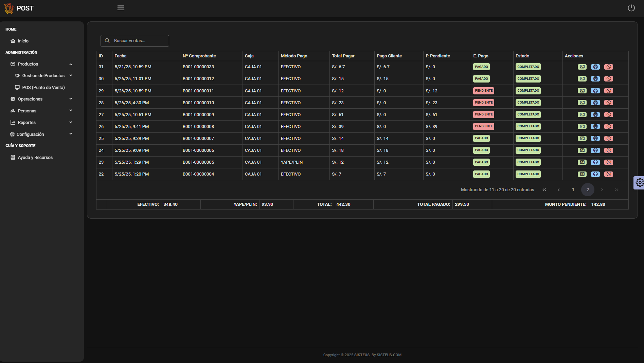Print the receipt for sale 30
The image size is (644, 363).
595,79
